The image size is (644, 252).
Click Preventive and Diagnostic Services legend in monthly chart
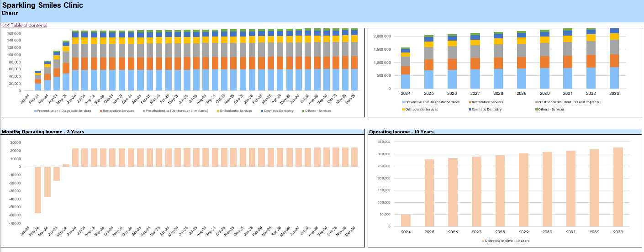[63, 111]
